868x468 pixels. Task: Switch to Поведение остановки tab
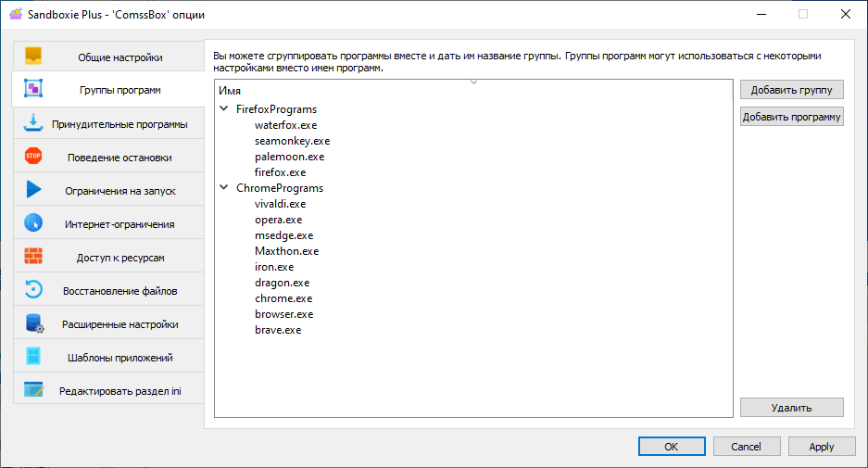tap(108, 157)
